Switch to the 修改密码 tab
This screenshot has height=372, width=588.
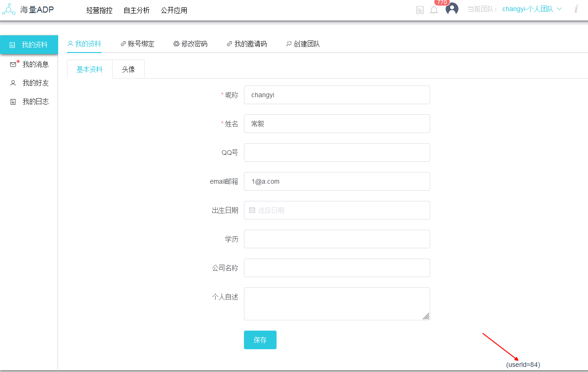(190, 44)
